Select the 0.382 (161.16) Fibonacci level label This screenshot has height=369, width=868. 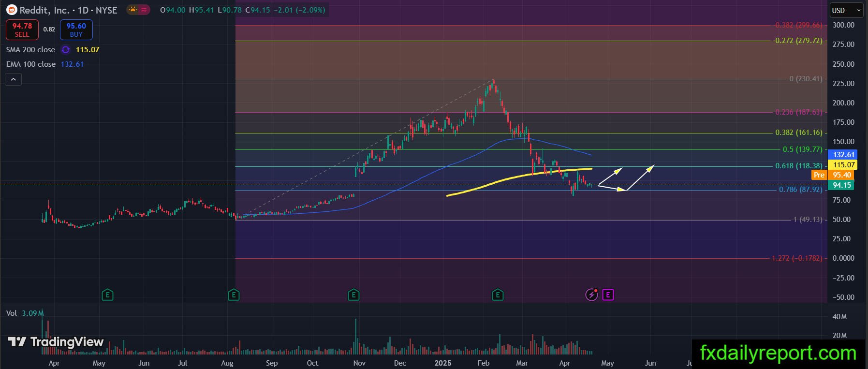pyautogui.click(x=798, y=133)
